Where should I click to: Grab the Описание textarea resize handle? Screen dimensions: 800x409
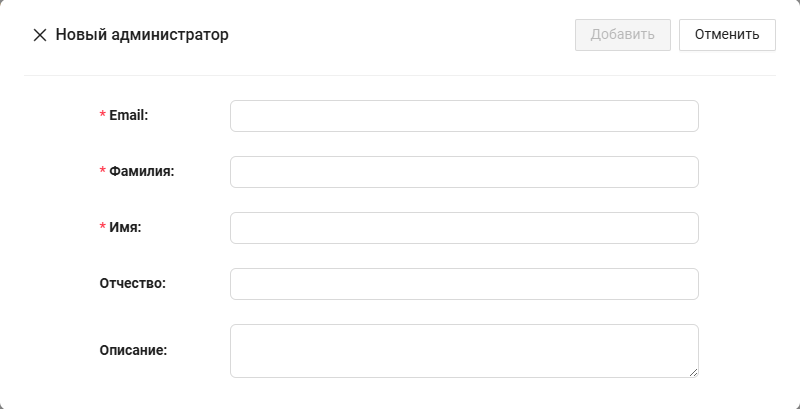coord(693,372)
